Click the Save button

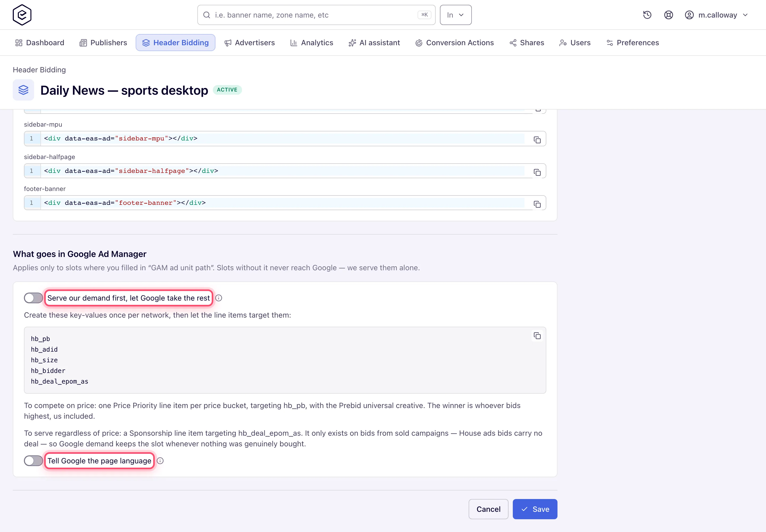tap(535, 509)
